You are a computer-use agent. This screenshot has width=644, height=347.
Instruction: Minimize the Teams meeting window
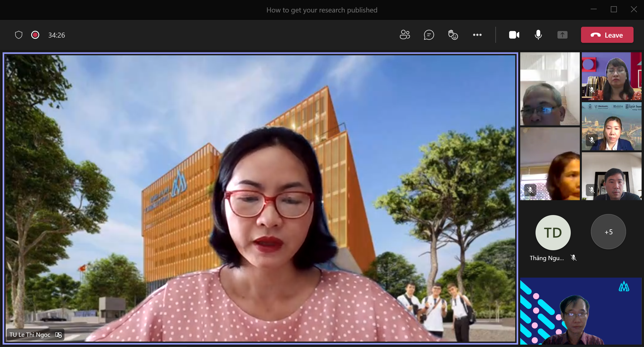click(x=593, y=9)
